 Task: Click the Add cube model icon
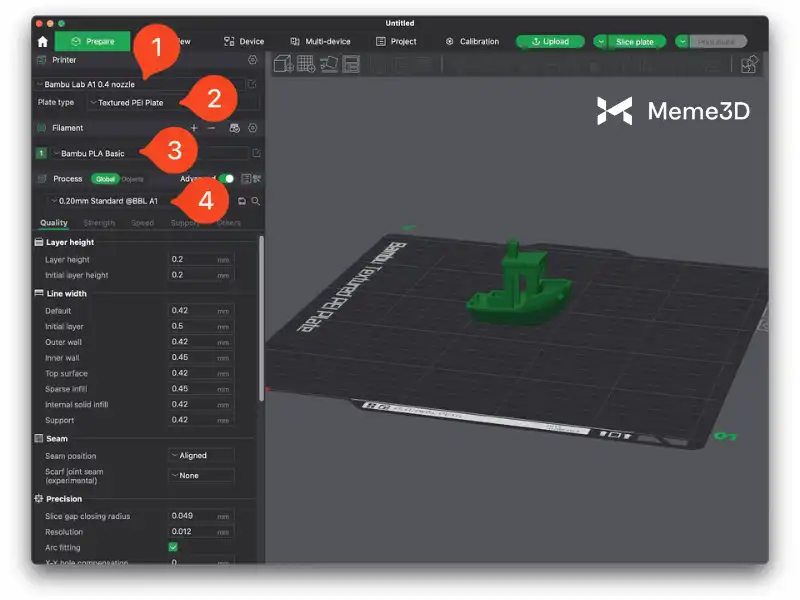click(283, 64)
